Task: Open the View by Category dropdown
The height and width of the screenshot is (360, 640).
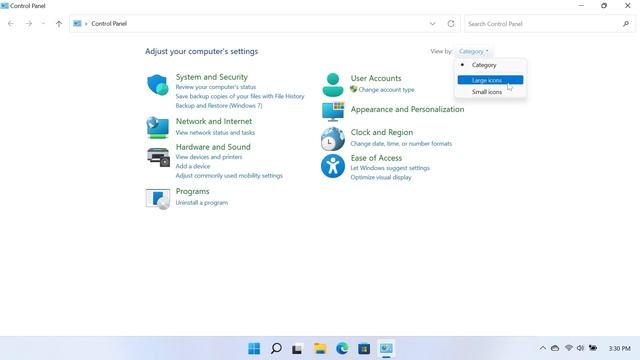Action: point(473,51)
